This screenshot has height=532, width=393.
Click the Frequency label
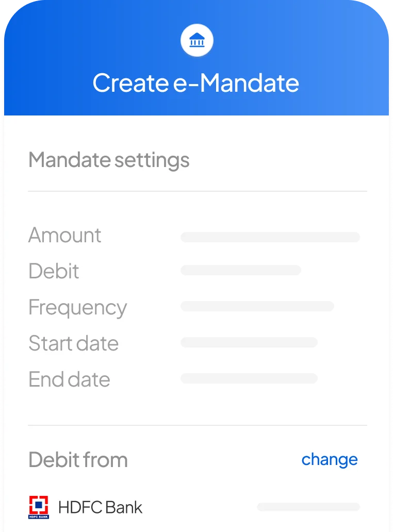point(77,308)
